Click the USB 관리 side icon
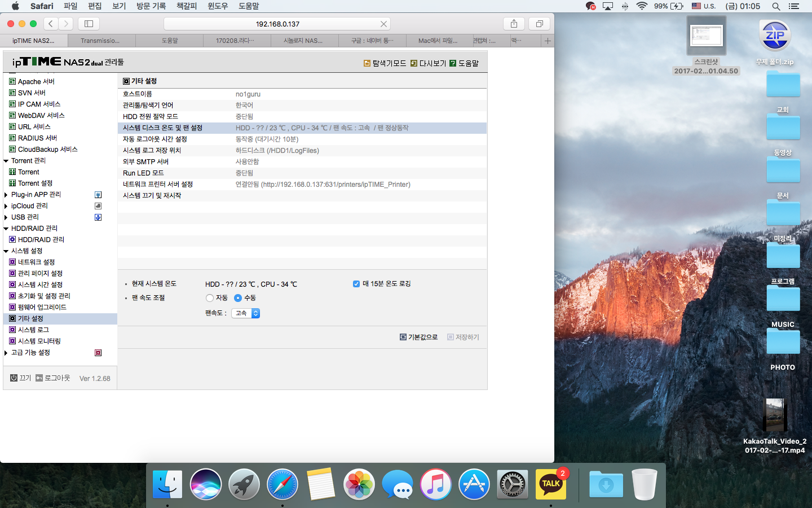The width and height of the screenshot is (812, 508). (x=98, y=217)
